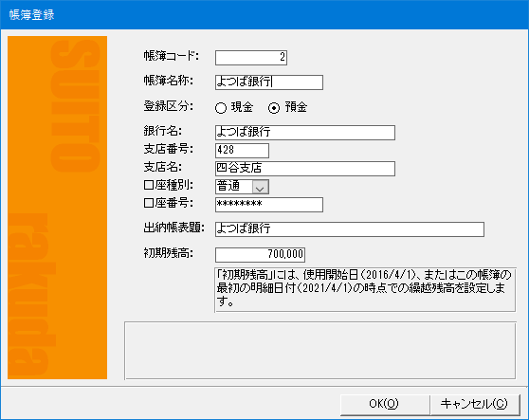Click the orange suito rakuda banner image

pyautogui.click(x=57, y=208)
